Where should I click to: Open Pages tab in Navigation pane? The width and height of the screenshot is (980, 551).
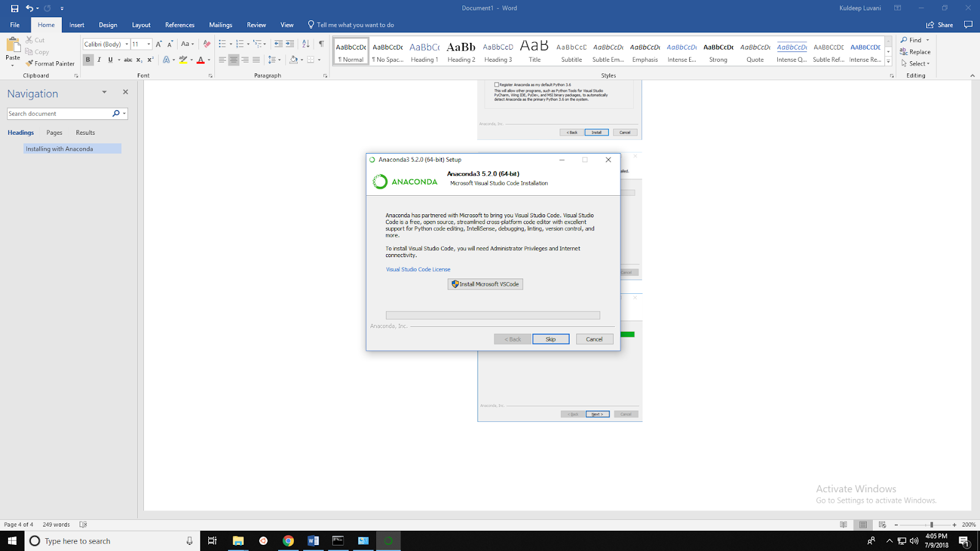[x=55, y=133]
